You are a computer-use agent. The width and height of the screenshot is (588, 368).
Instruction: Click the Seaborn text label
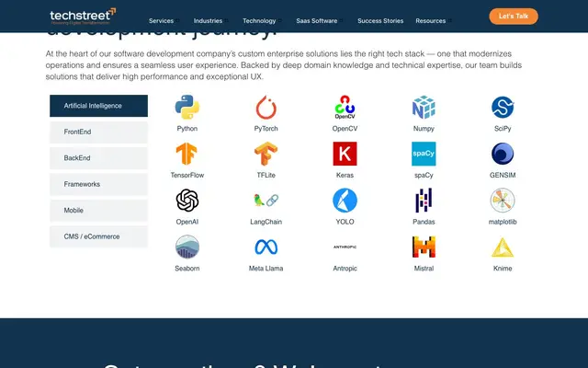point(187,269)
